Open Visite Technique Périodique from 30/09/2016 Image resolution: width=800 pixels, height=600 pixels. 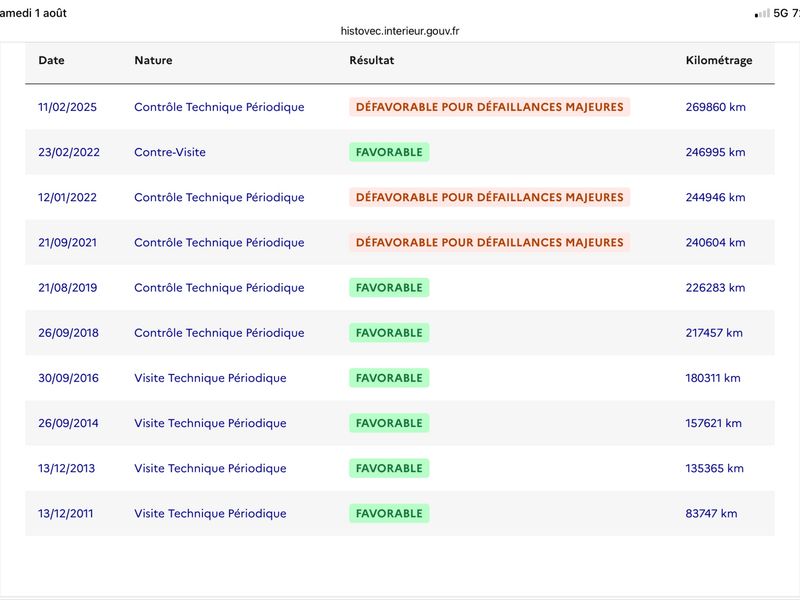[x=210, y=378]
